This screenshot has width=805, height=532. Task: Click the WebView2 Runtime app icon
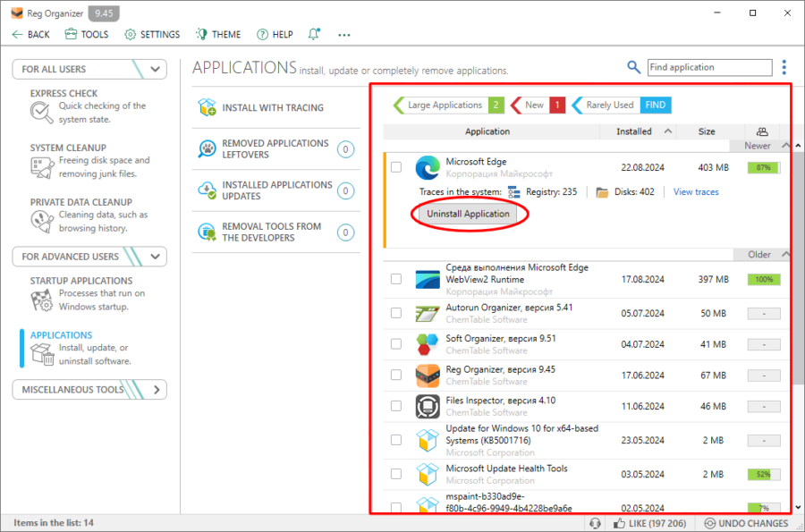[428, 280]
